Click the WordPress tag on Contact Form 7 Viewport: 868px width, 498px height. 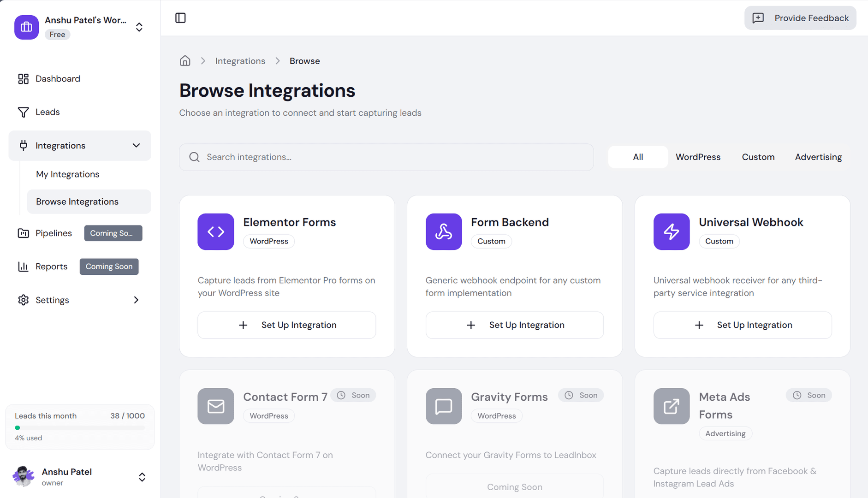pos(269,416)
